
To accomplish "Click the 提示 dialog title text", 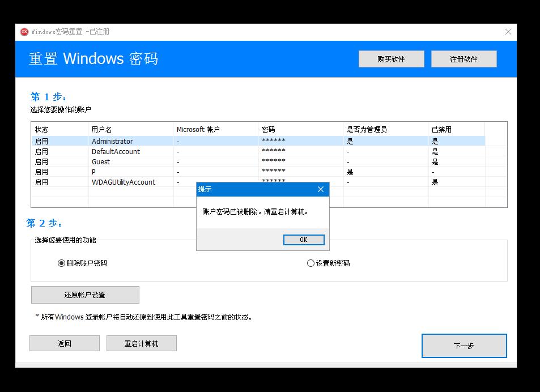I will pos(205,189).
